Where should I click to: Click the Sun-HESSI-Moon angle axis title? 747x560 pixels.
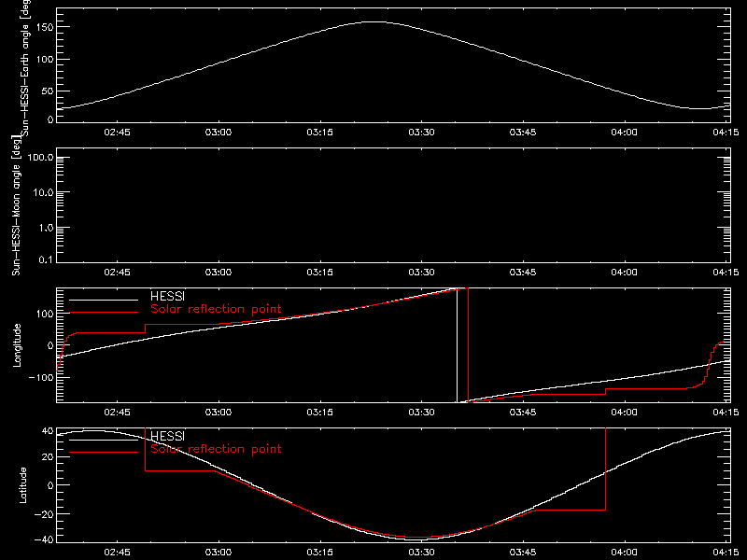pos(16,206)
